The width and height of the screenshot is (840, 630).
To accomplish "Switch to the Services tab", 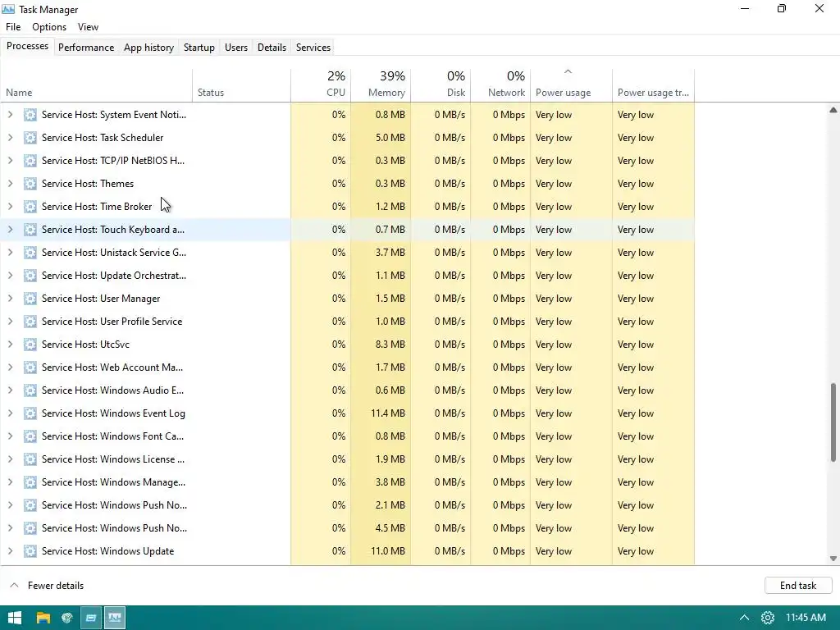I will pos(313,47).
